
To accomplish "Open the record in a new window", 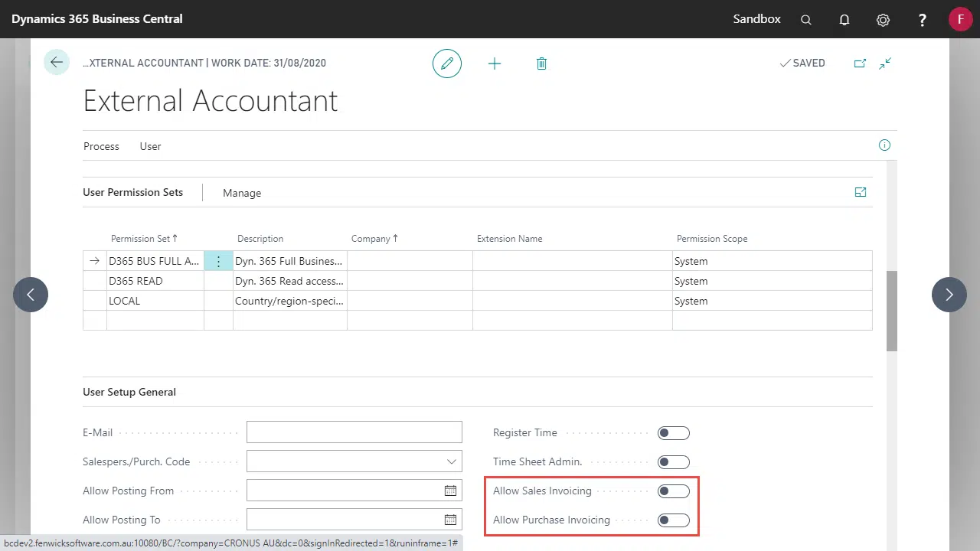I will 860,64.
